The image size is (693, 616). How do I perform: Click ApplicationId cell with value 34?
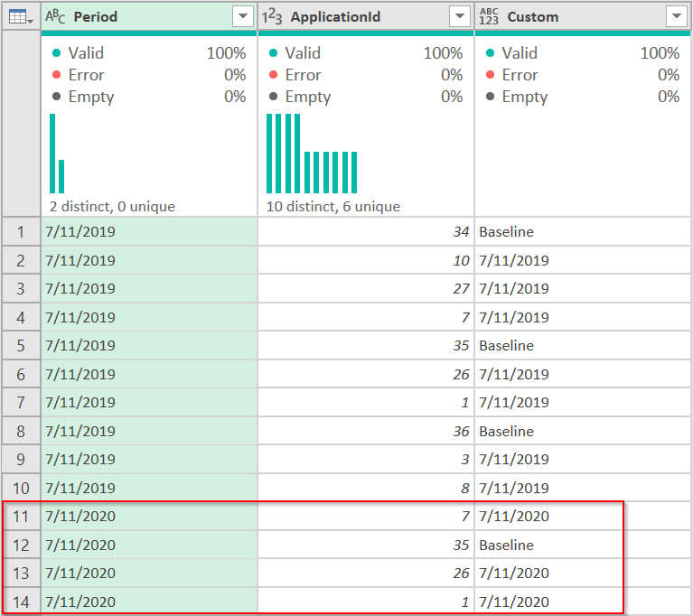point(366,231)
